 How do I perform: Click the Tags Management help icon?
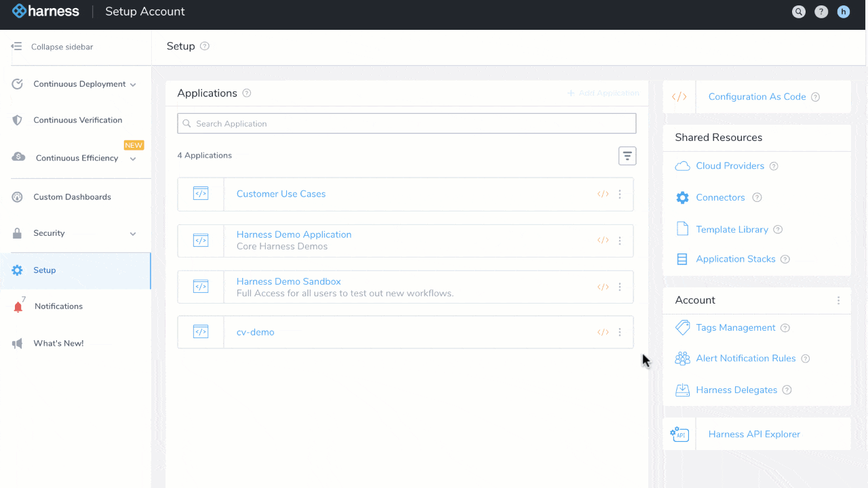point(785,328)
